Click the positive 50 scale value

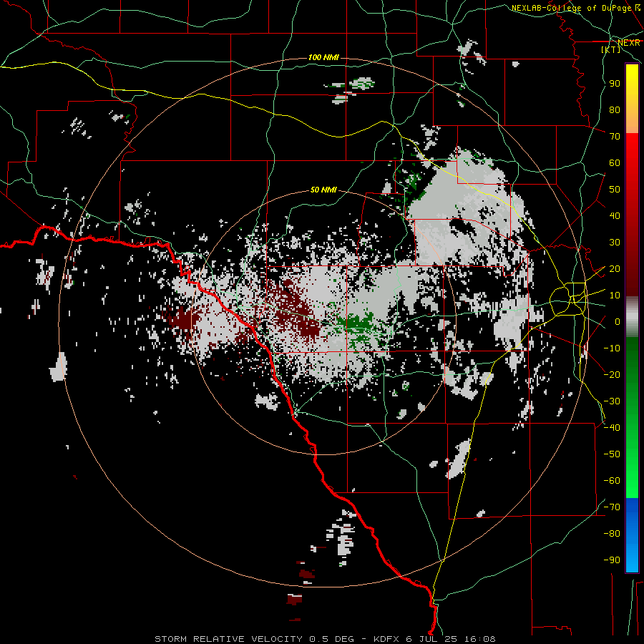pyautogui.click(x=615, y=190)
